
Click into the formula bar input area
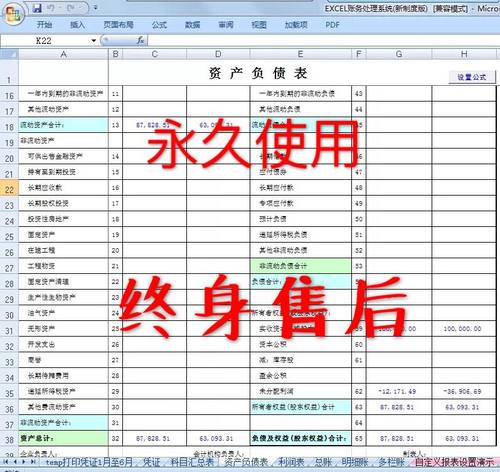click(x=323, y=41)
